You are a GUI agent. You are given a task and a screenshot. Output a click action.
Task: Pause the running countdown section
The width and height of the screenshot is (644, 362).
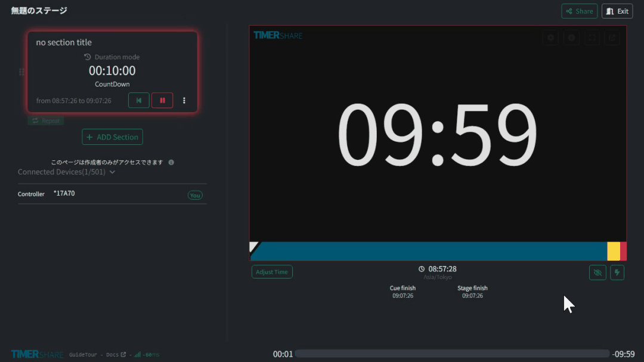[162, 101]
